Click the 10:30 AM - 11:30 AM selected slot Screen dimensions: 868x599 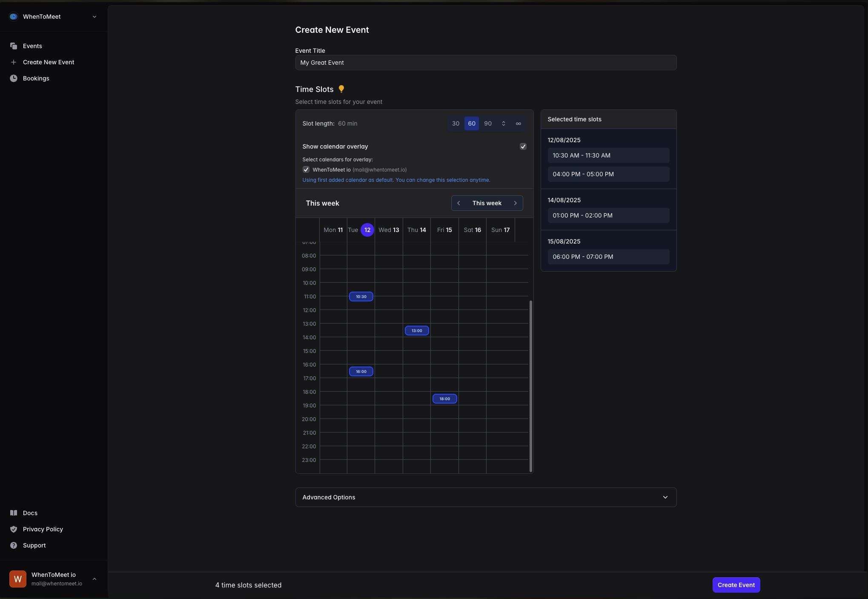click(608, 155)
